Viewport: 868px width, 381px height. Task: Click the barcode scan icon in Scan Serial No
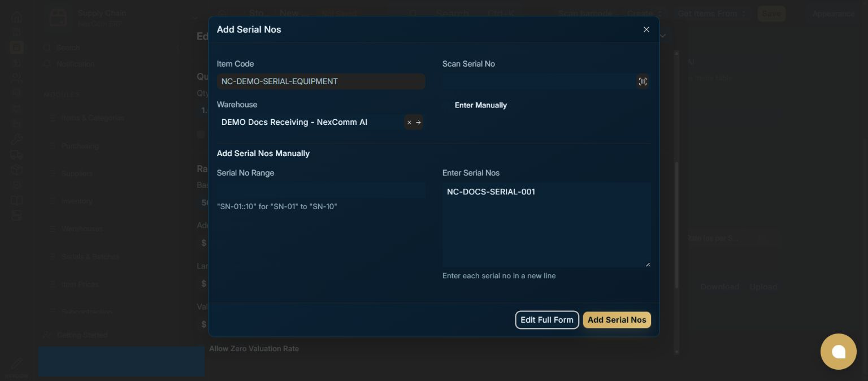[x=643, y=81]
